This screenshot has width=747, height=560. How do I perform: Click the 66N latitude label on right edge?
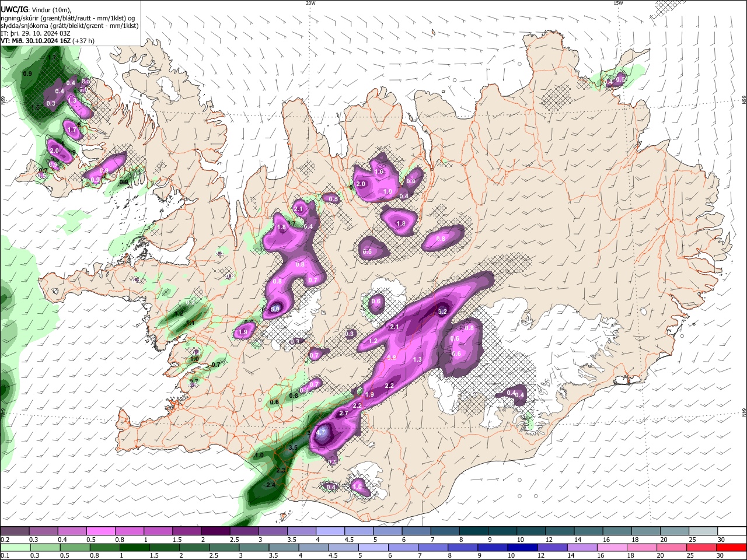(x=744, y=100)
